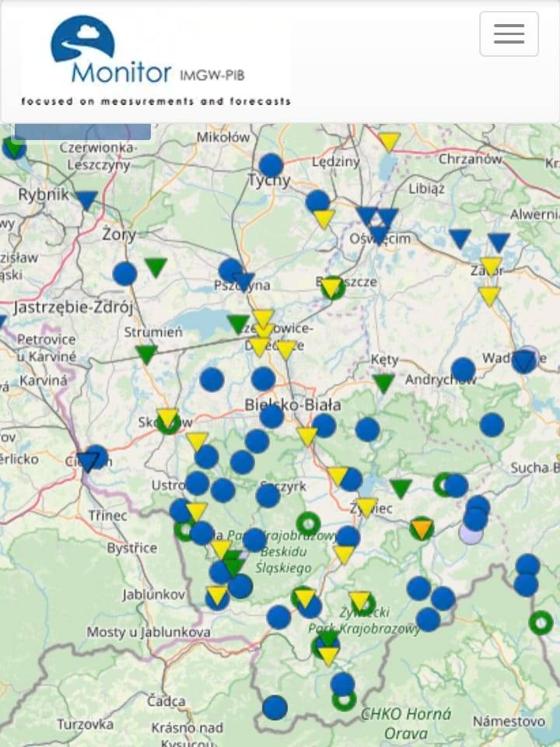The image size is (560, 747).
Task: Click the blue triangle marker at Wadowice
Action: pyautogui.click(x=524, y=360)
